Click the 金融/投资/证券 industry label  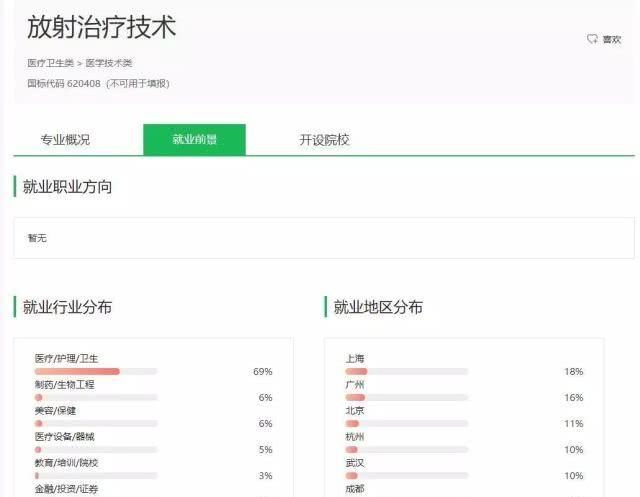67,489
